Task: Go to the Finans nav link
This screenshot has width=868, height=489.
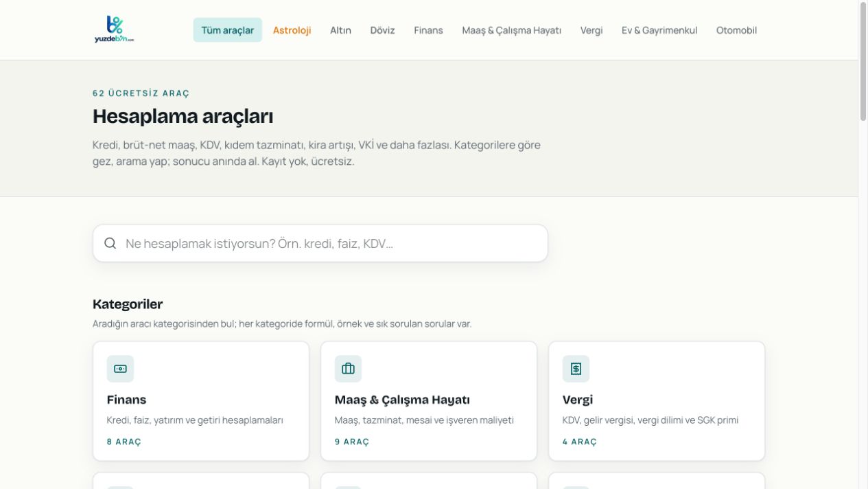Action: pos(428,30)
